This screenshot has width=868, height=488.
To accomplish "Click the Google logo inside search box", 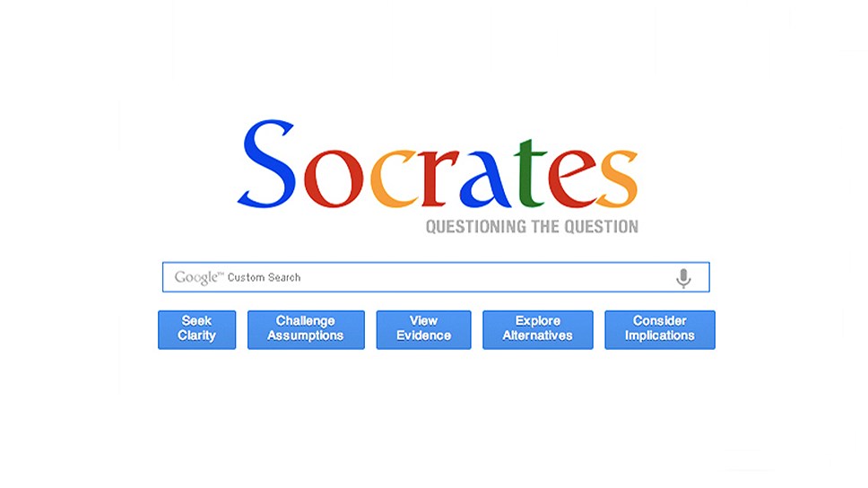I will 197,277.
